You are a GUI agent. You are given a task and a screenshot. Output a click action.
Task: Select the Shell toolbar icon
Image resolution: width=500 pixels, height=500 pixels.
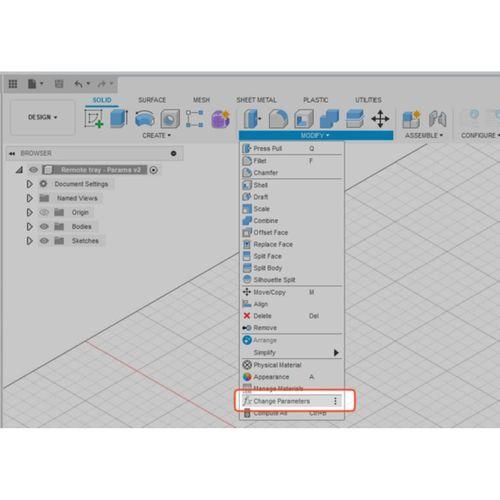click(x=304, y=119)
